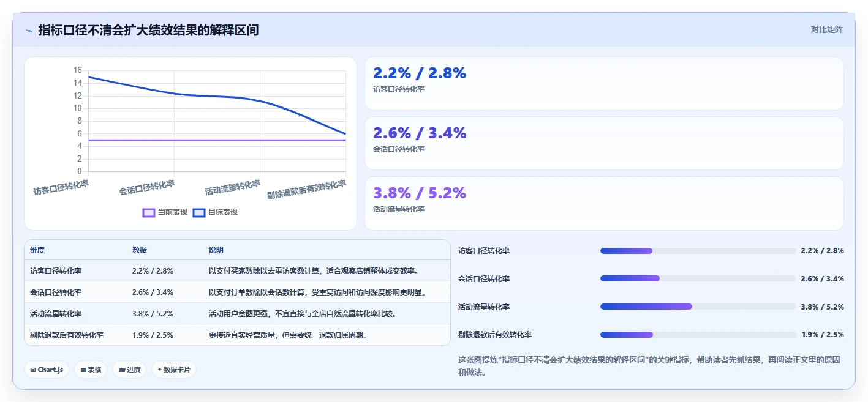Click chart x-axis label 活动流量转化率
This screenshot has width=868, height=402.
pos(233,187)
